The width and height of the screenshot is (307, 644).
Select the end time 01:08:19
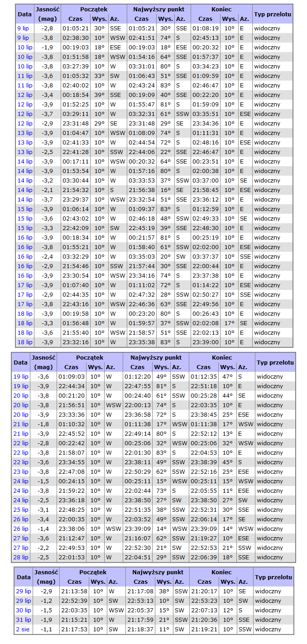(206, 28)
